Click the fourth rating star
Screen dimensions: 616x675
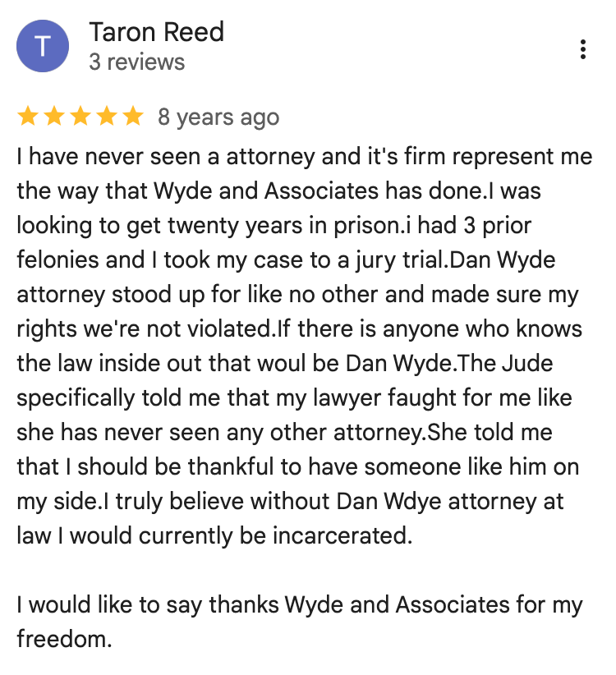tap(107, 117)
